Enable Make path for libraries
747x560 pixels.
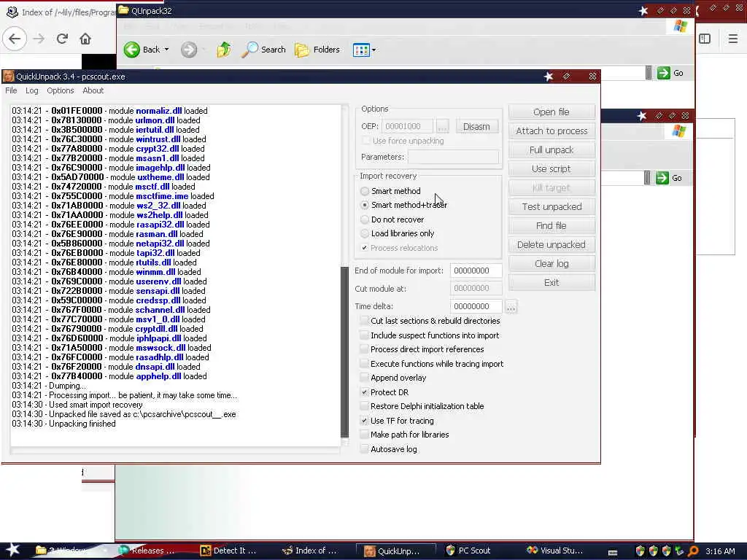(365, 435)
